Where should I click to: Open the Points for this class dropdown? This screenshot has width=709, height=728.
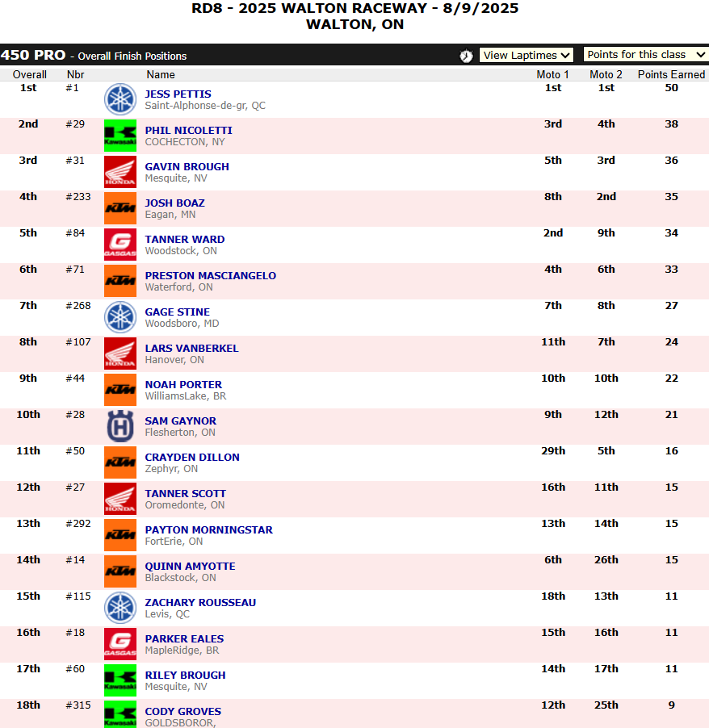(x=646, y=55)
